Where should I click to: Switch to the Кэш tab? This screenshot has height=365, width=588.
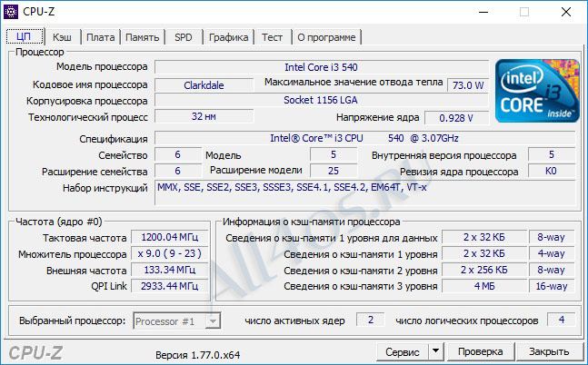pyautogui.click(x=62, y=37)
